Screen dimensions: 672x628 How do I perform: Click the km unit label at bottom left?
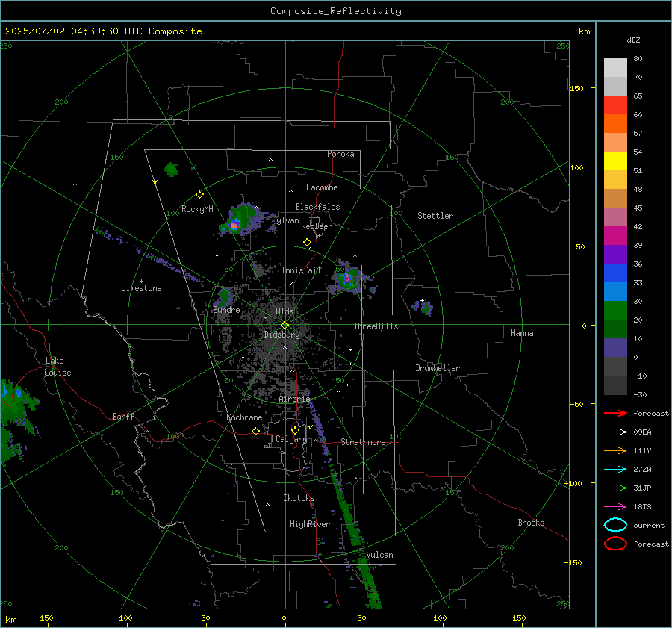(x=11, y=620)
